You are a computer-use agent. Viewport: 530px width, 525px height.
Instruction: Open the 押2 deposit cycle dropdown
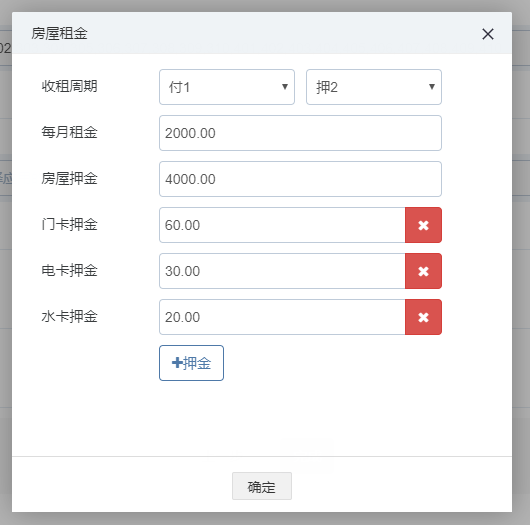(374, 87)
